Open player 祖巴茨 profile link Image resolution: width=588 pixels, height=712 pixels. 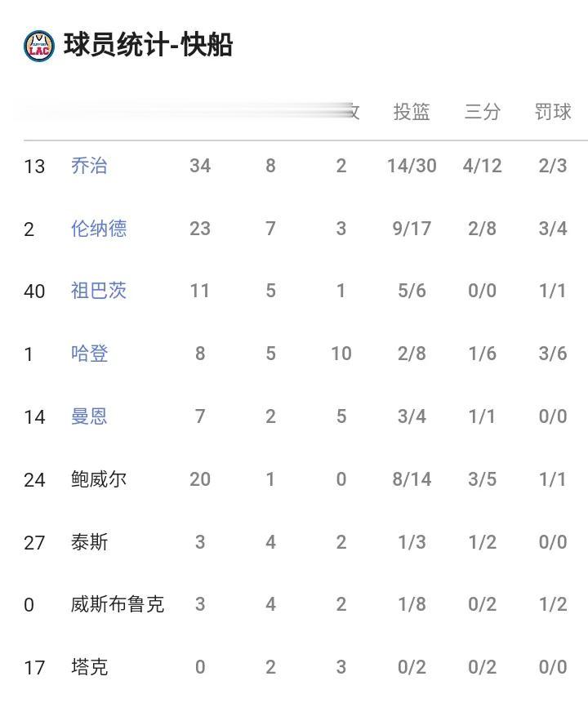[99, 291]
